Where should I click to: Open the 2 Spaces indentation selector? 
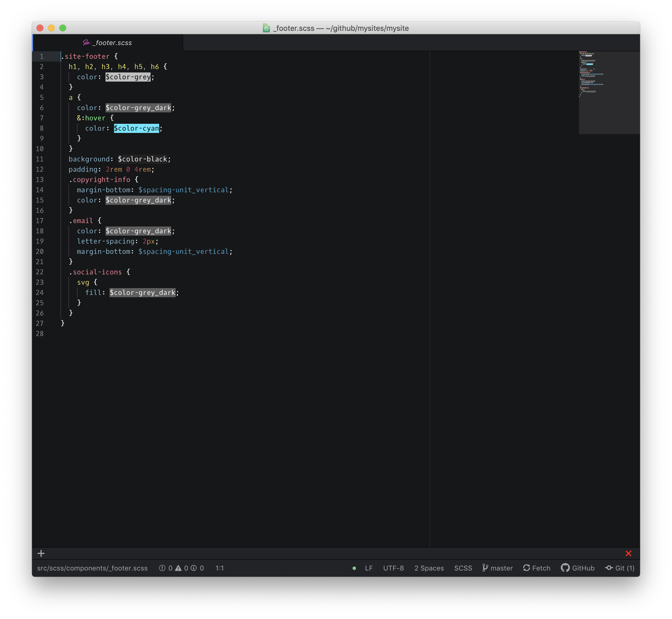point(429,568)
